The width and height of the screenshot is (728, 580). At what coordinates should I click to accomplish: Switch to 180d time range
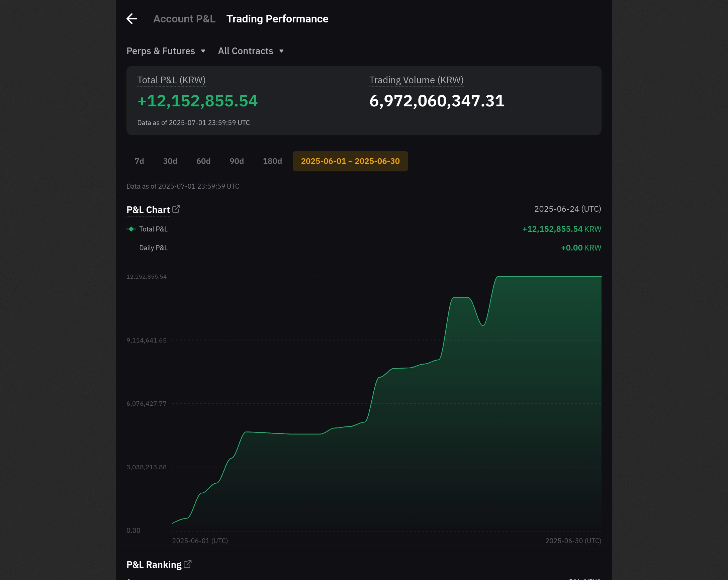coord(272,161)
